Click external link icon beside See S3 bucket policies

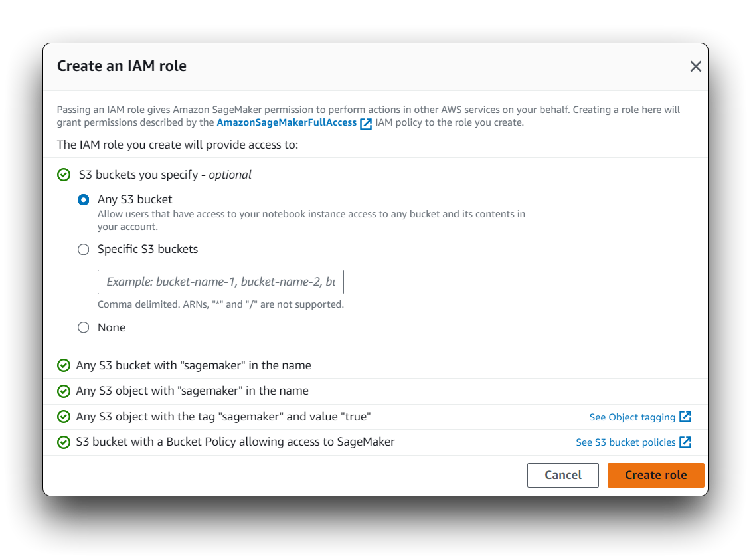pos(685,442)
